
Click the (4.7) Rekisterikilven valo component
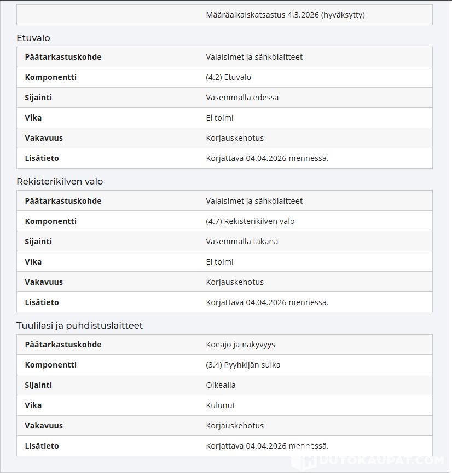coord(250,221)
